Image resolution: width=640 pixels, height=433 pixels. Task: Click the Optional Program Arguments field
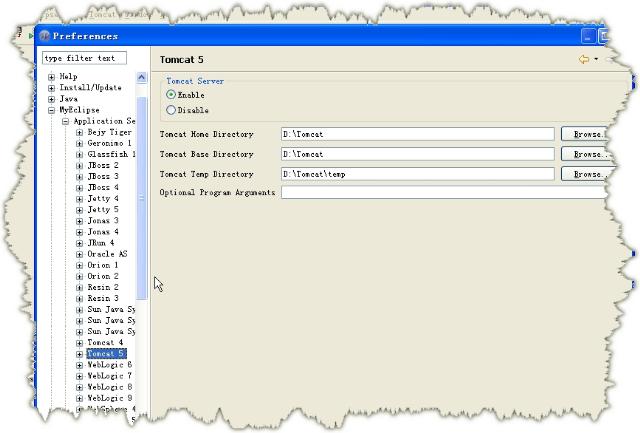coord(444,192)
